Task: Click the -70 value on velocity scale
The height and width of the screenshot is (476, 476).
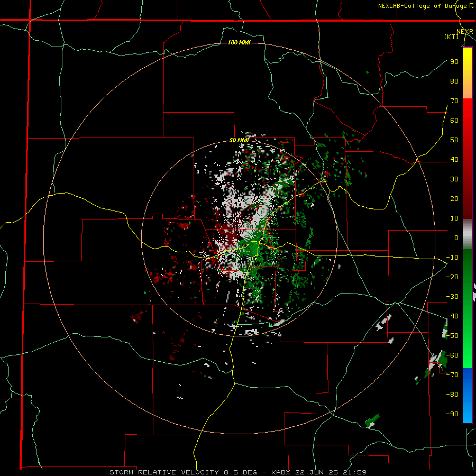Action: [x=452, y=375]
